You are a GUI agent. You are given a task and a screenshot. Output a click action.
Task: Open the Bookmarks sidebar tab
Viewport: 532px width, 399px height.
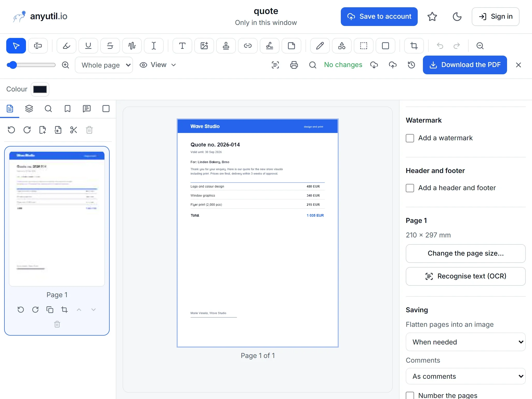click(x=68, y=109)
